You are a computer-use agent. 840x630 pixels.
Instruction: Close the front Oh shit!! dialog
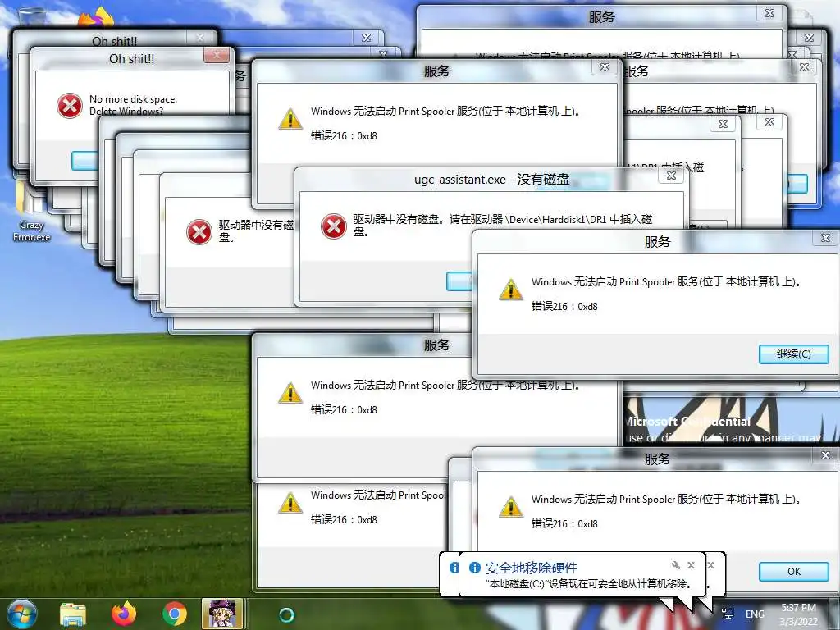coord(217,55)
